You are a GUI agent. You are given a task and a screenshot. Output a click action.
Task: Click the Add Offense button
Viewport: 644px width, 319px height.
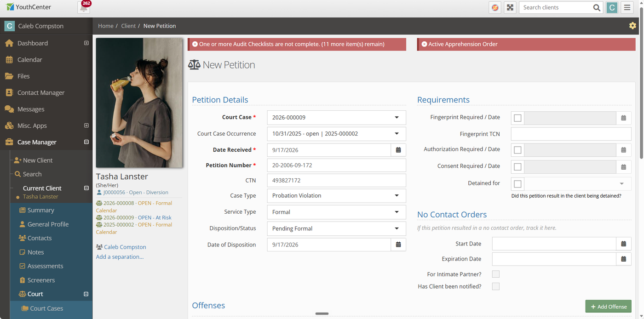click(x=608, y=307)
